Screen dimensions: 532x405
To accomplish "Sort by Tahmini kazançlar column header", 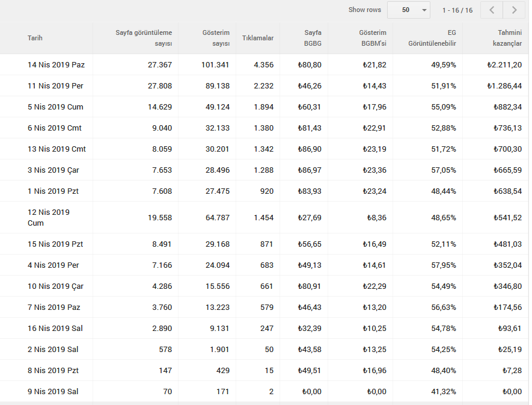I will coord(507,38).
